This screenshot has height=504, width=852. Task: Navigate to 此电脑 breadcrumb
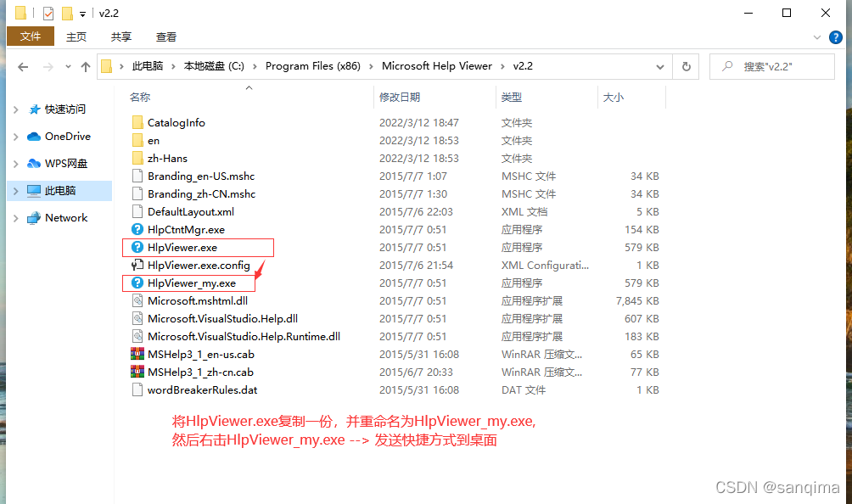148,66
